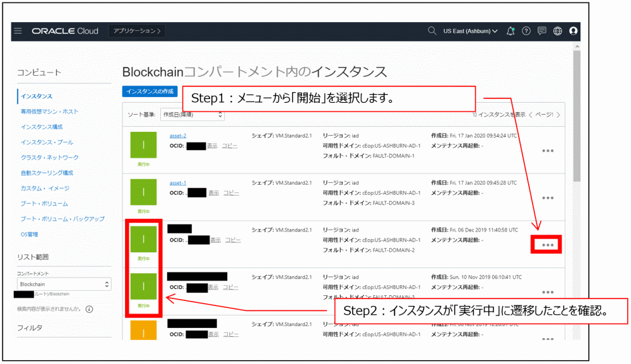Open the feedback chat icon
631x364 pixels.
tap(541, 30)
